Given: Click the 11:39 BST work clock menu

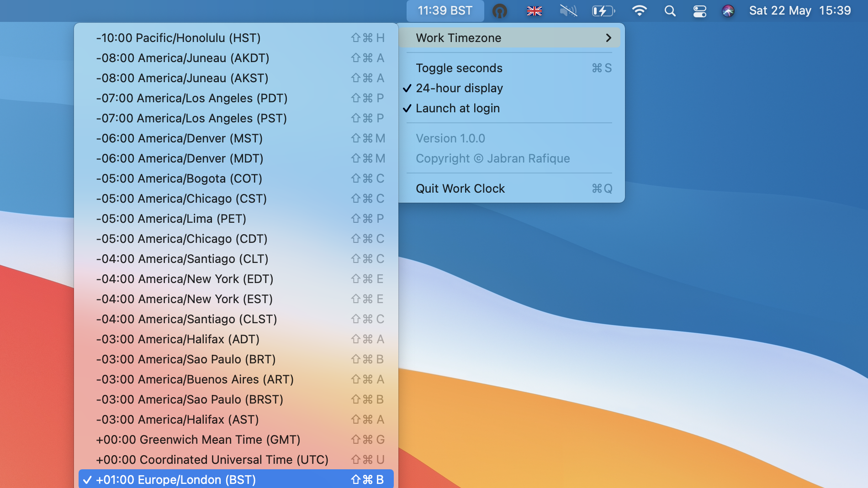Looking at the screenshot, I should (x=445, y=11).
